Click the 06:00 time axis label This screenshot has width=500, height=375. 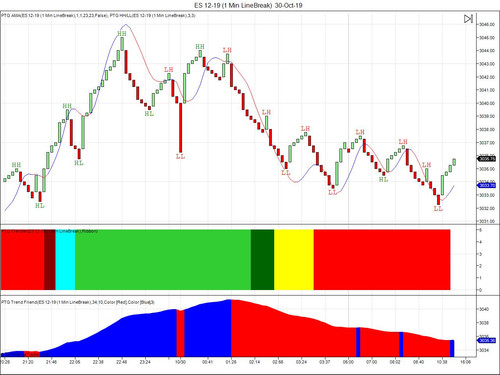tap(348, 362)
